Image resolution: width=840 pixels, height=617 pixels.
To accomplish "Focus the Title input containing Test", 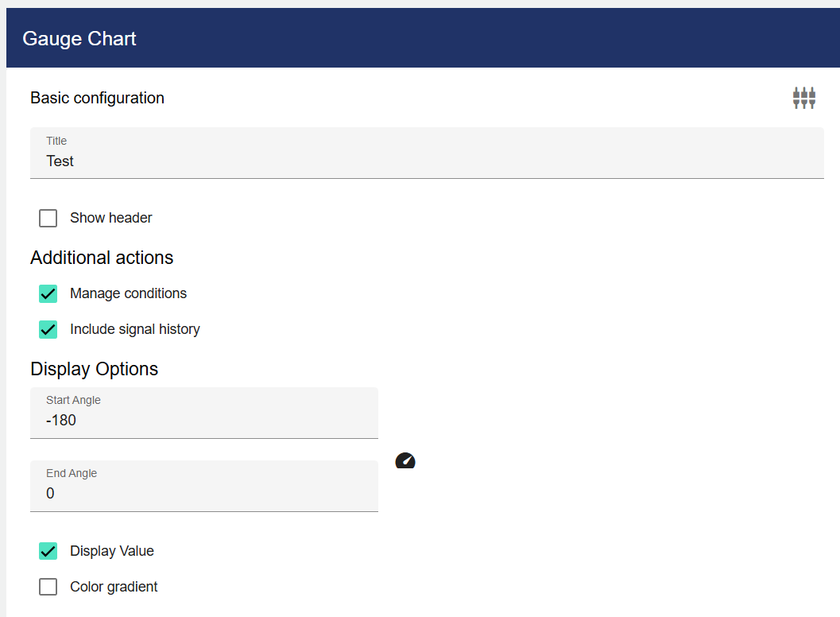I will coord(426,161).
